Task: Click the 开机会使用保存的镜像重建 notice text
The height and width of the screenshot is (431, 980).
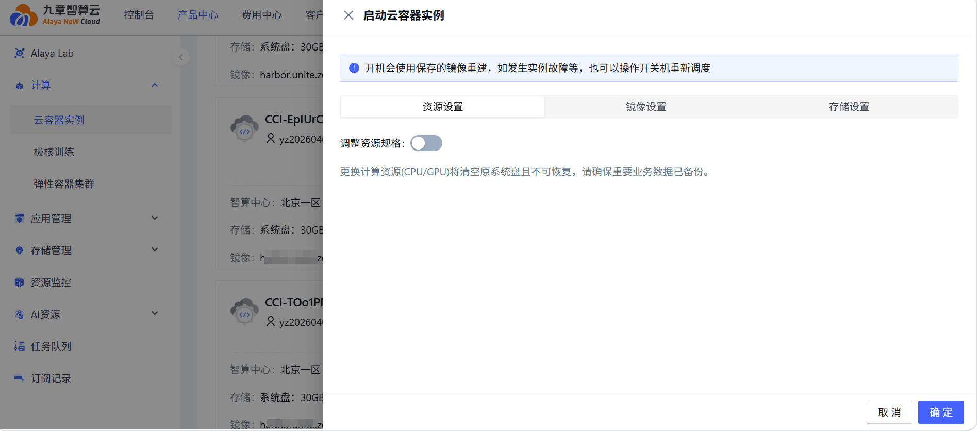Action: [538, 68]
